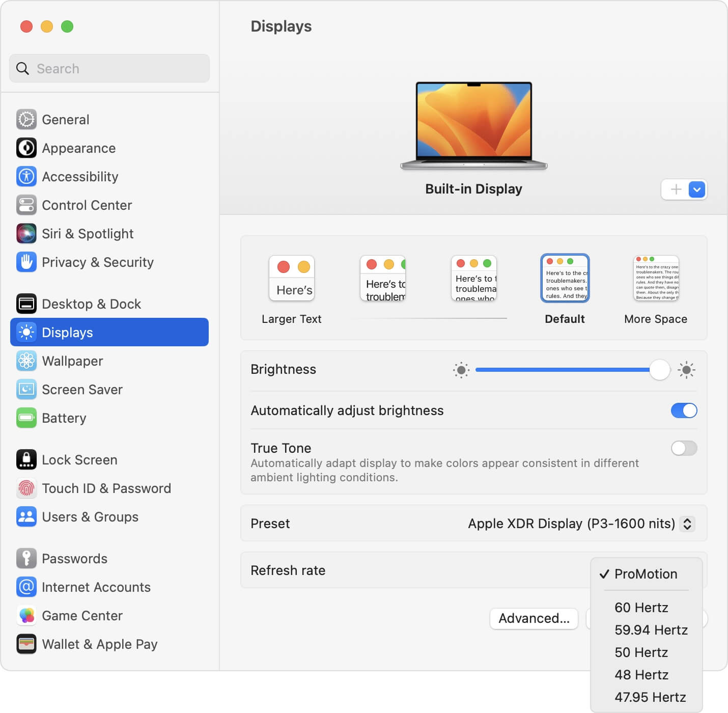Screen dimensions: 728x713
Task: Open Wallpaper settings
Action: pos(73,361)
